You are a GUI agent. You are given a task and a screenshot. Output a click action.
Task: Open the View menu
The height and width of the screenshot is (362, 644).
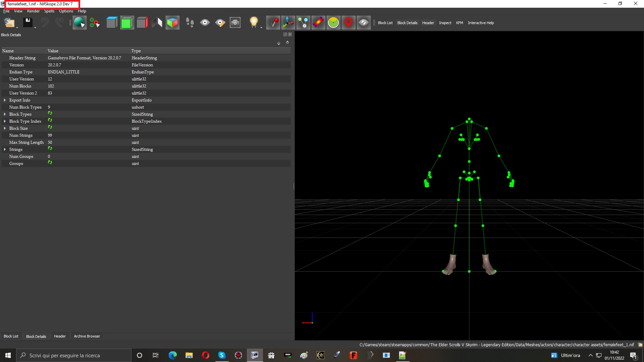coord(18,11)
